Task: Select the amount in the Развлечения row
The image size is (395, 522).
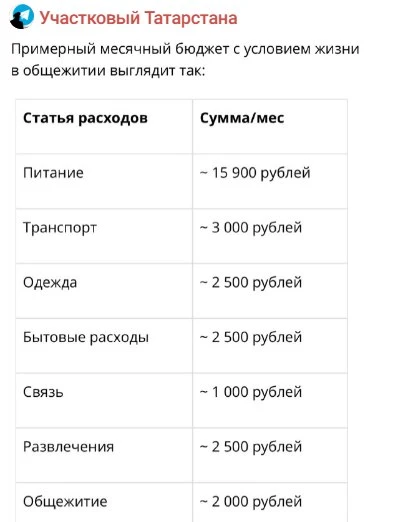Action: [251, 447]
